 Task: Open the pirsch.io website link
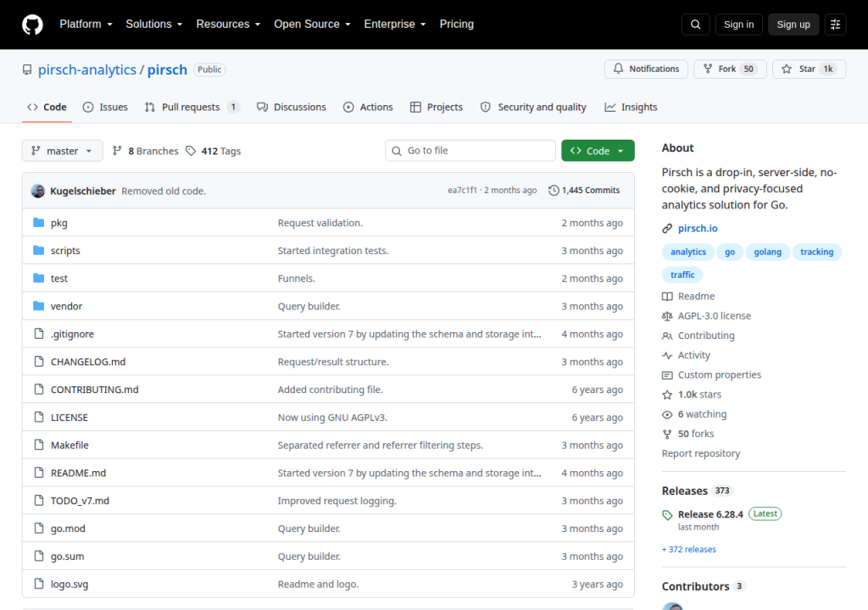point(698,228)
